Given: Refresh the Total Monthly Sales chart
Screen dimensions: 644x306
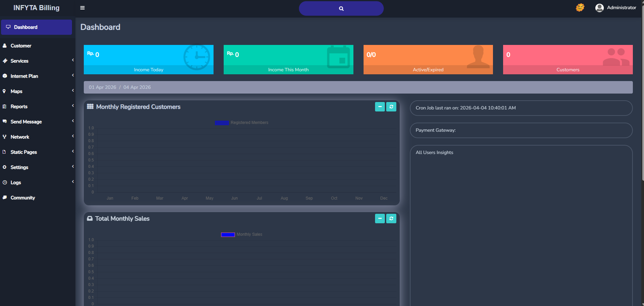Looking at the screenshot, I should click(391, 219).
